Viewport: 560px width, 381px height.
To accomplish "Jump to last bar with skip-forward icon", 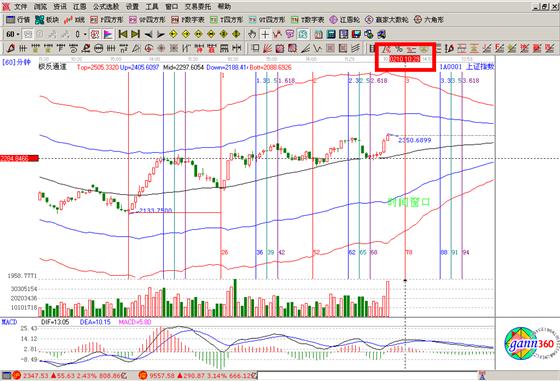I will click(x=135, y=34).
